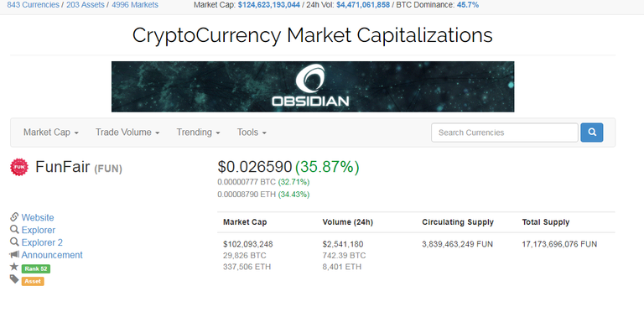The height and width of the screenshot is (312, 644).
Task: Open the 843 Currencies link
Action: (33, 5)
